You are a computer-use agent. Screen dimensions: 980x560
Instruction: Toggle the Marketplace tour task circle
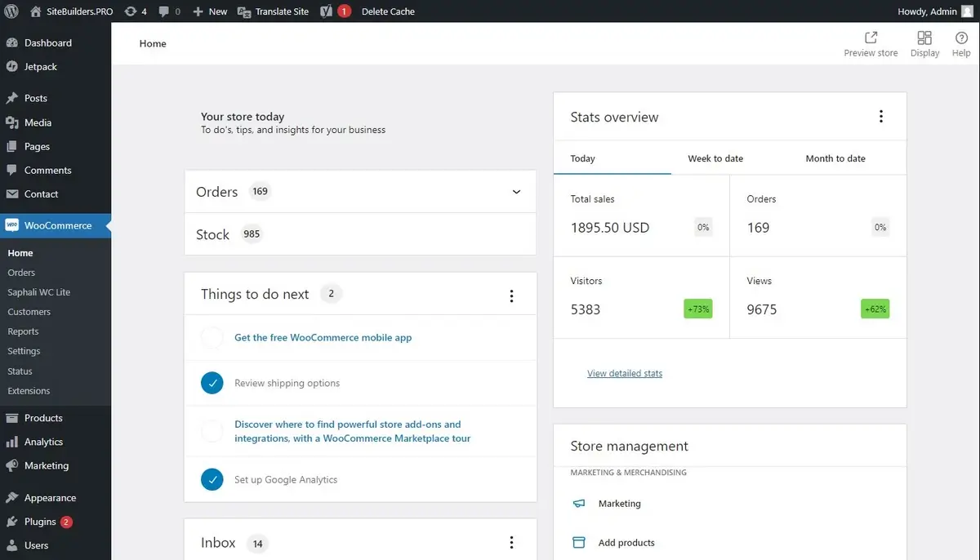tap(212, 431)
